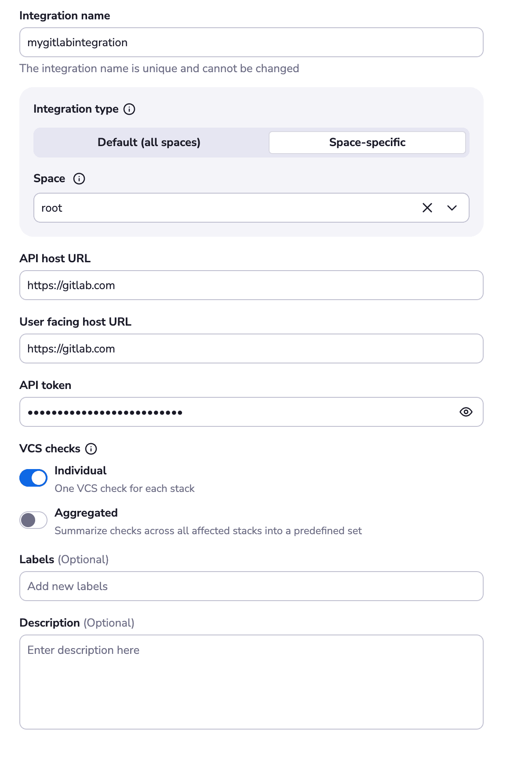
Task: Click the description text area
Action: click(251, 682)
